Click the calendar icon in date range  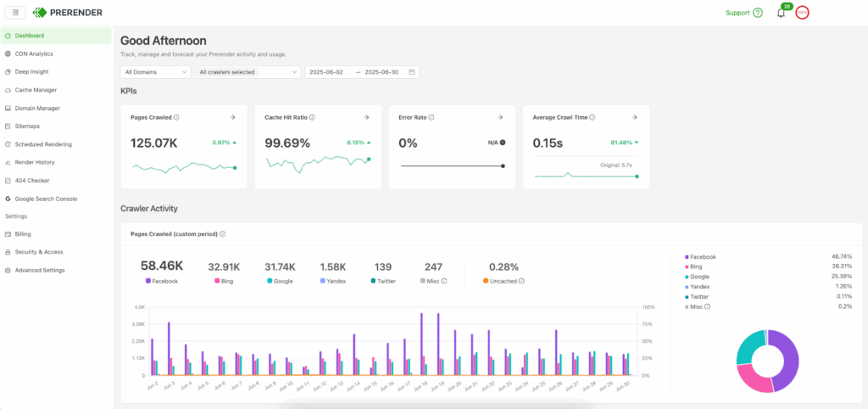pos(412,72)
